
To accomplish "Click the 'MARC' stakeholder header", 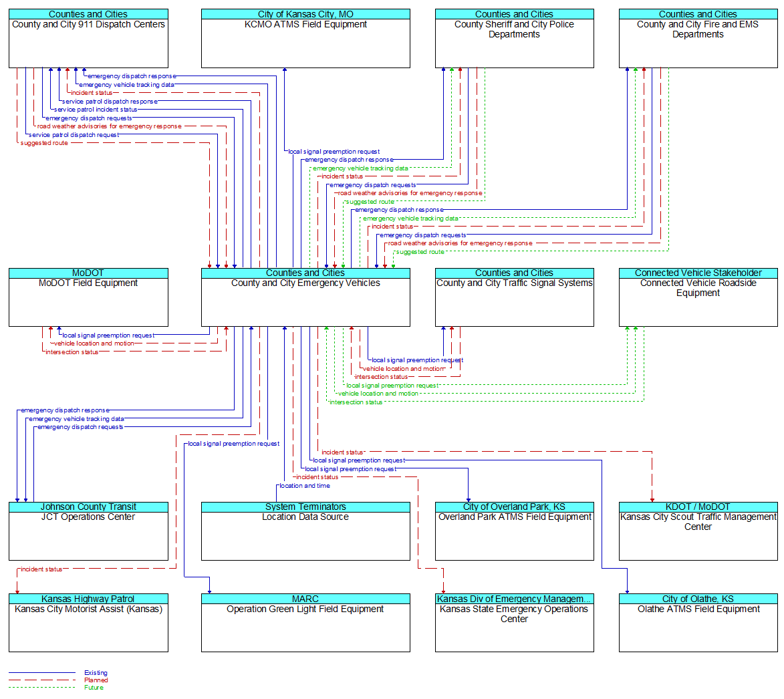I will 305,599.
